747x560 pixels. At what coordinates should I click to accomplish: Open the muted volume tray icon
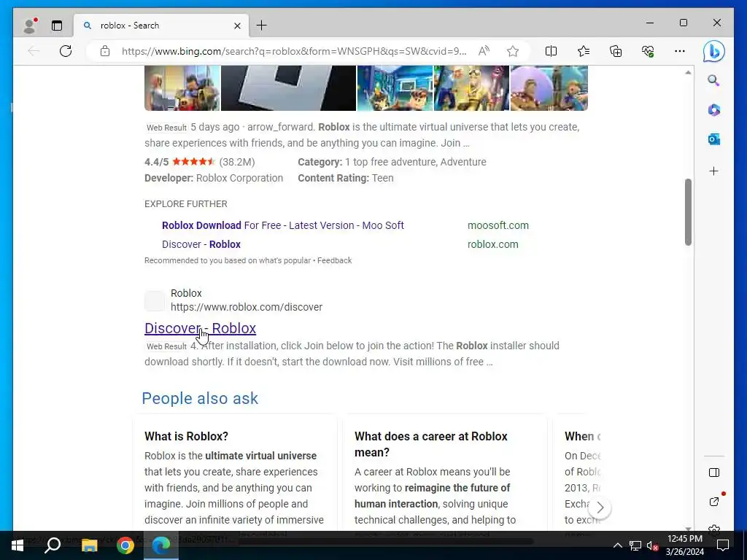(x=652, y=545)
